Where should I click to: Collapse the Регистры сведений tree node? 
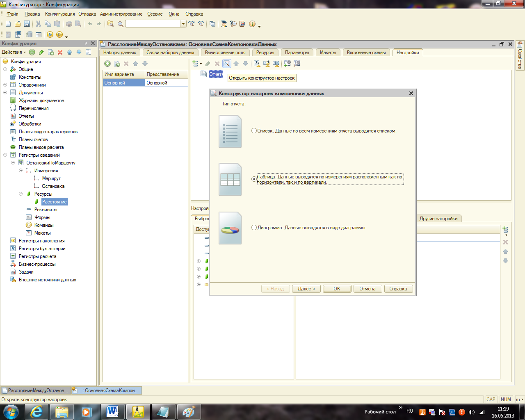[x=5, y=155]
